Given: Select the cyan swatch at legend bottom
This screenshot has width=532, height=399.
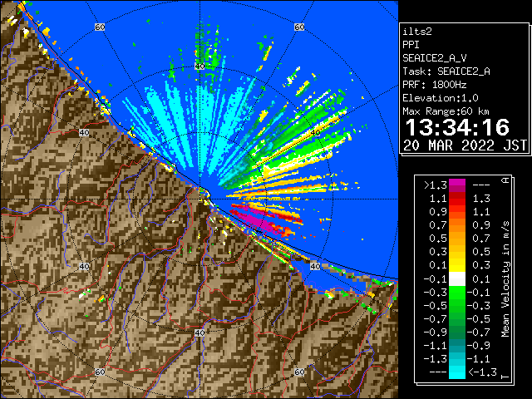Looking at the screenshot, I should click(x=457, y=372).
